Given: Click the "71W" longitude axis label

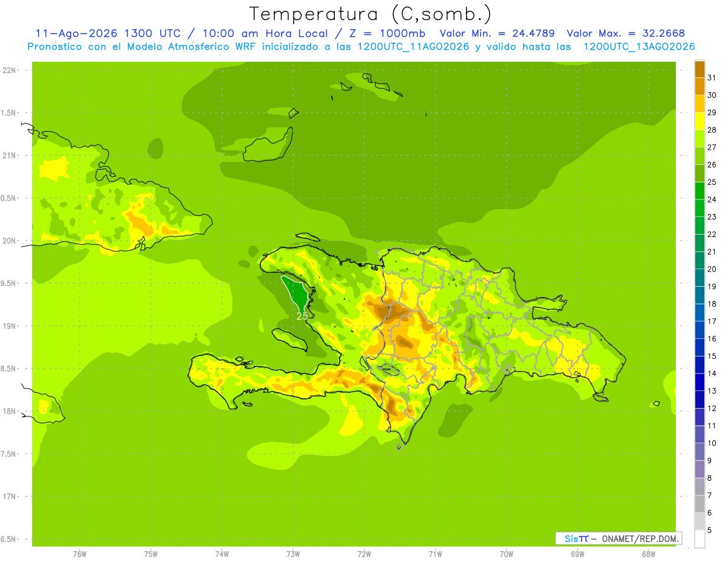Looking at the screenshot, I should [435, 554].
